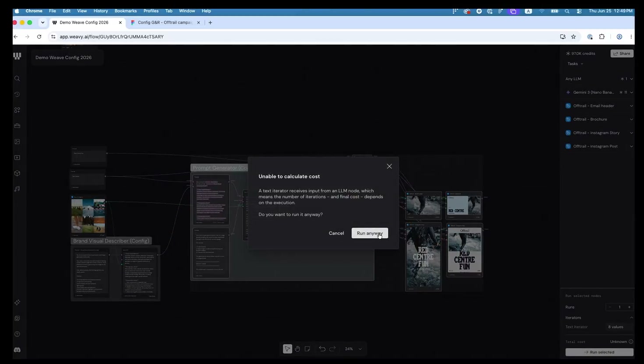Viewport: 644px width, 364px height.
Task: Open Chrome History menu
Action: (101, 11)
